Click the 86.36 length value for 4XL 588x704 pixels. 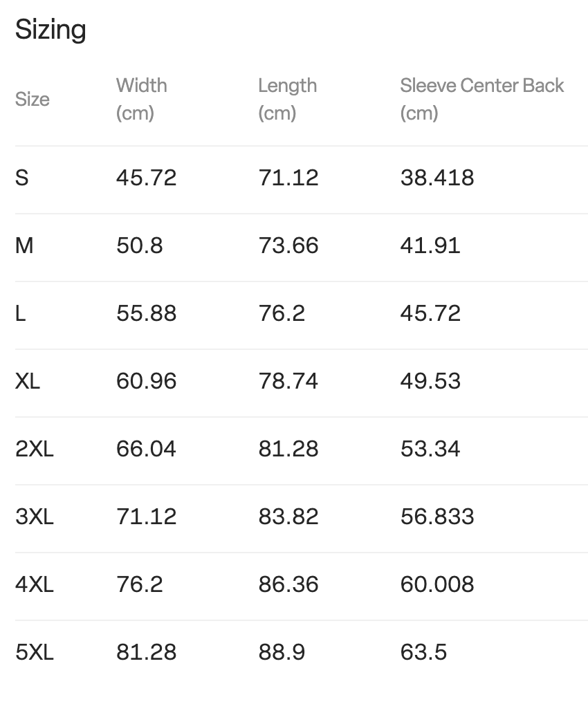(288, 584)
